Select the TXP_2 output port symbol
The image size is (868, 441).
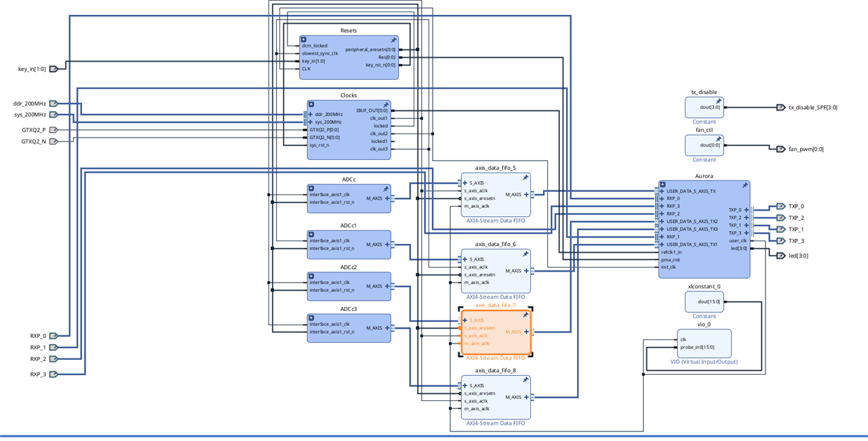(x=781, y=217)
